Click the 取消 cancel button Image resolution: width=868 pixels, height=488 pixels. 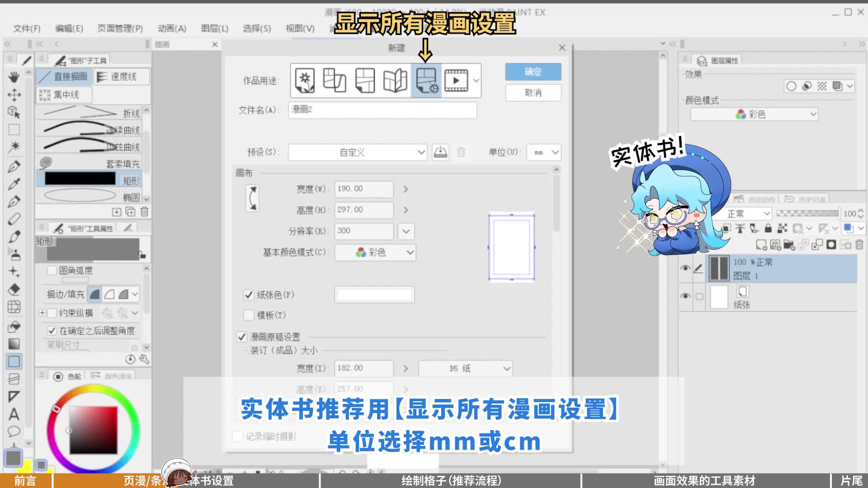point(533,93)
